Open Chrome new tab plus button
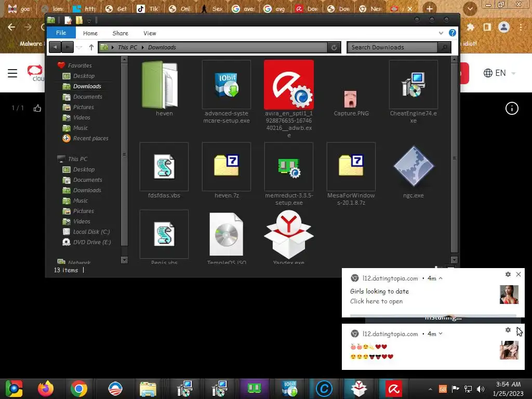 coord(429,8)
